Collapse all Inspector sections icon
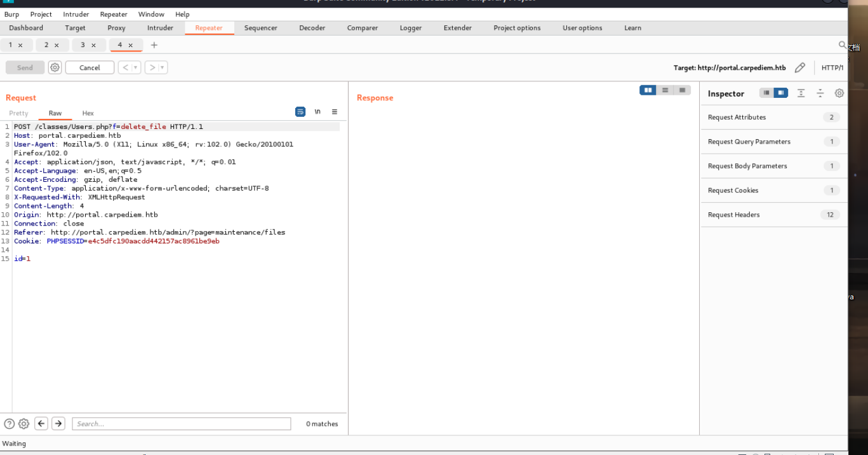This screenshot has height=455, width=868. (820, 93)
